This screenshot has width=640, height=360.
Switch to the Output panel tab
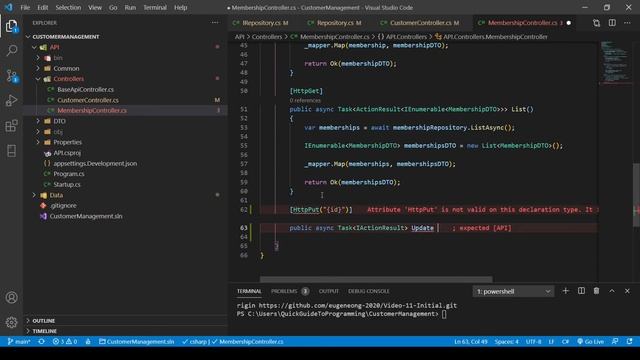coord(329,291)
